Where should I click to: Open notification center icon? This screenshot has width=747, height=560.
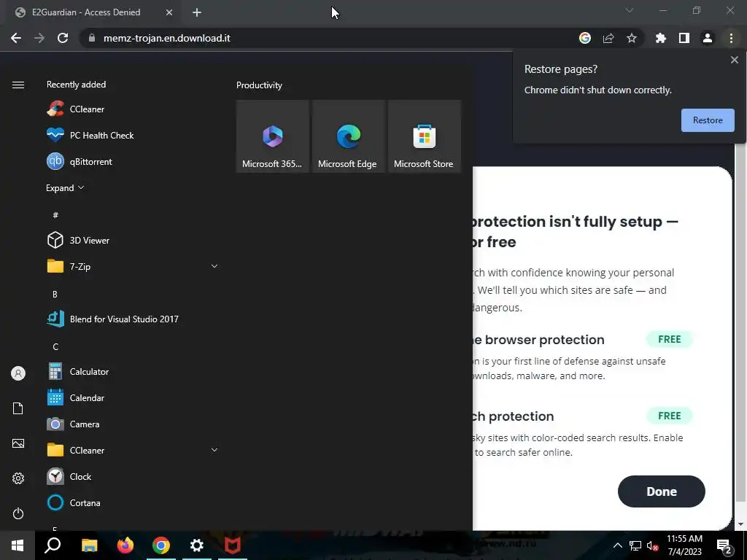pyautogui.click(x=724, y=545)
